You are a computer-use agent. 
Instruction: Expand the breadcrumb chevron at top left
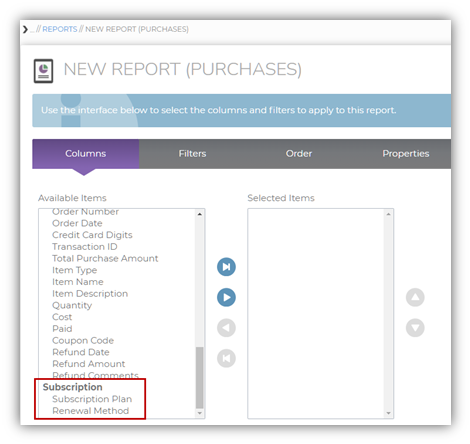25,29
